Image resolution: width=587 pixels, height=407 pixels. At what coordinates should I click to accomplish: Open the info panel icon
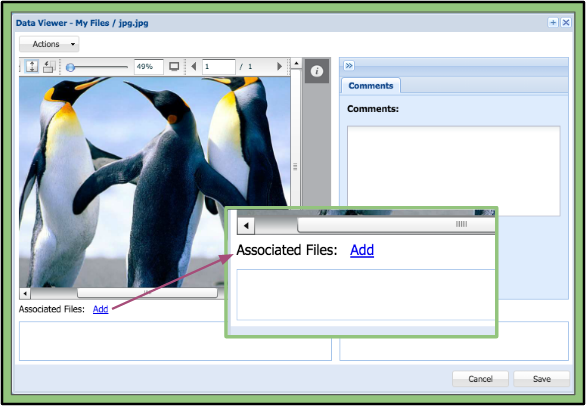pos(317,71)
